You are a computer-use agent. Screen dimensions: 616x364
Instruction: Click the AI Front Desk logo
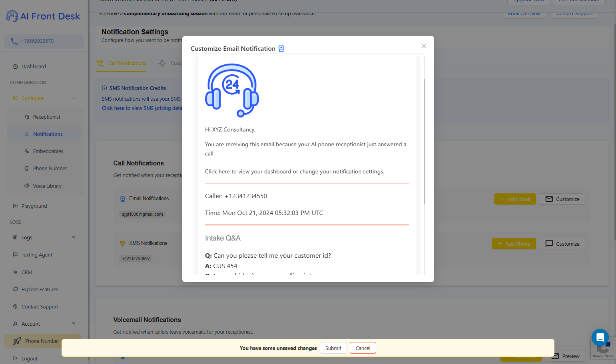(43, 16)
